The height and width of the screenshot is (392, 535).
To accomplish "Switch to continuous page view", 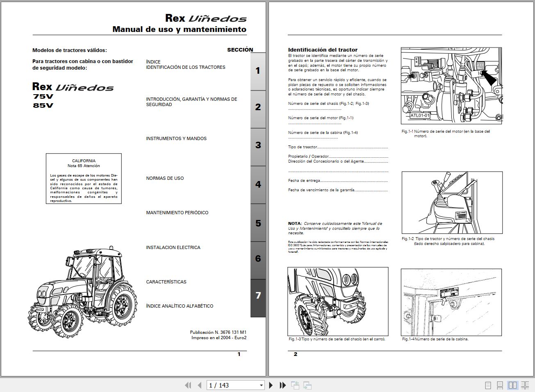I will [500, 385].
